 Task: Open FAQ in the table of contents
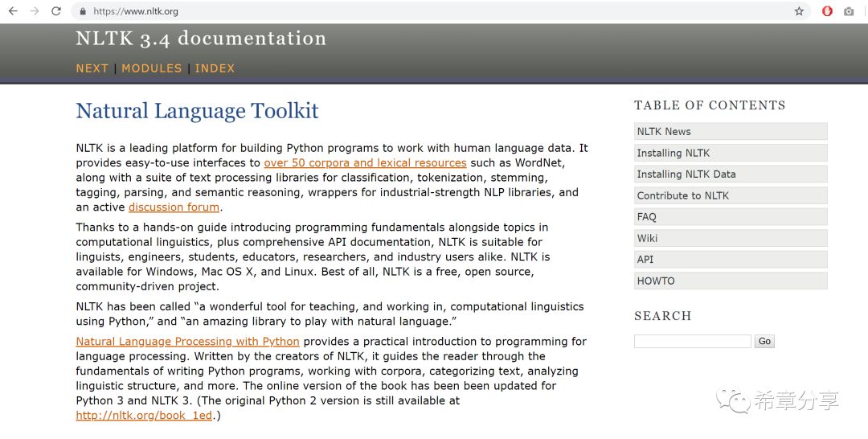point(731,216)
